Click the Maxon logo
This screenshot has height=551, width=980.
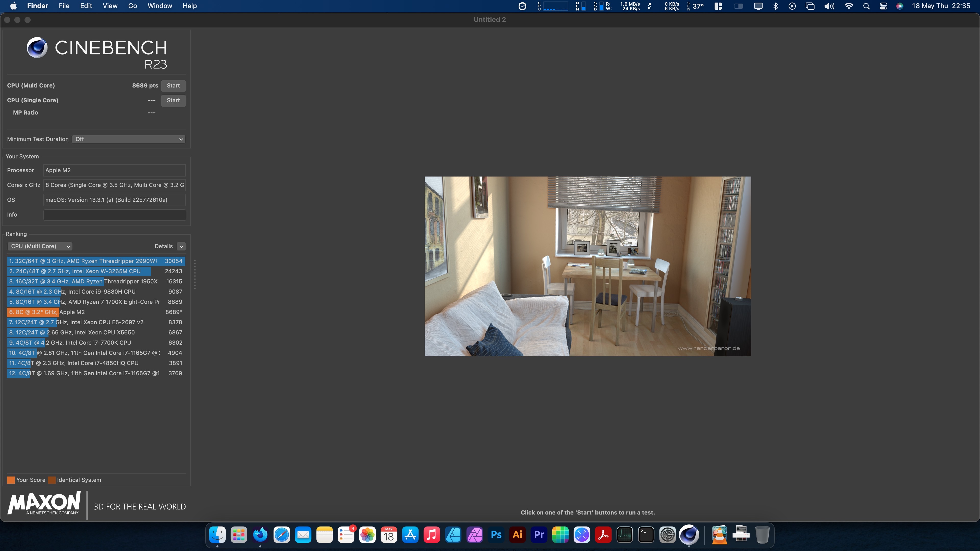[44, 503]
